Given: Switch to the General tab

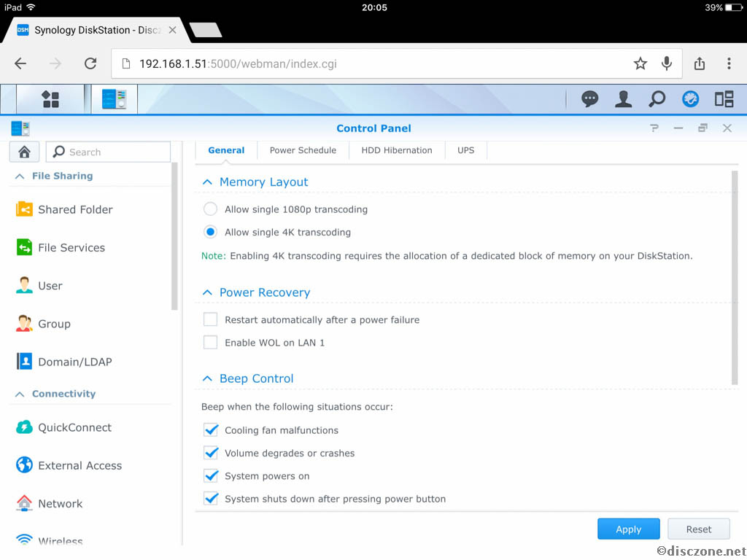Looking at the screenshot, I should 226,150.
